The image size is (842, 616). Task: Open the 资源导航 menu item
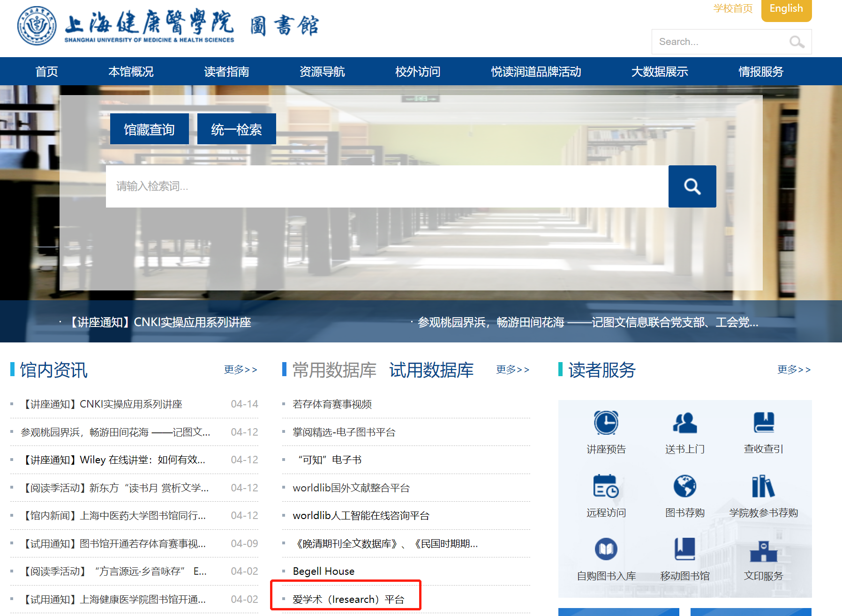pos(322,72)
